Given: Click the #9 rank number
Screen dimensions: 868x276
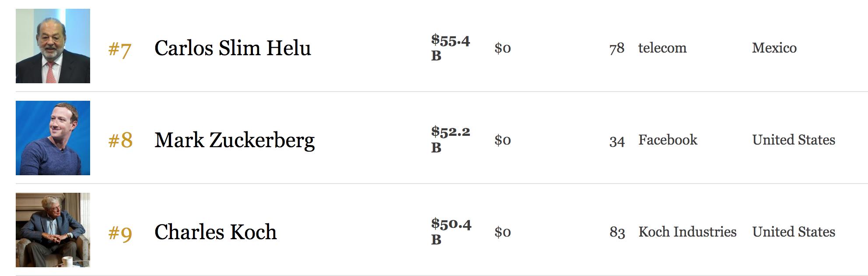Looking at the screenshot, I should coord(120,233).
